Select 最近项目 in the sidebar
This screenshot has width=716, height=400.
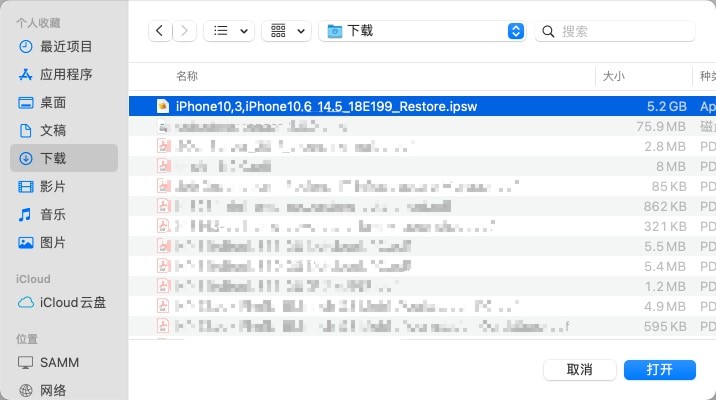[x=64, y=47]
